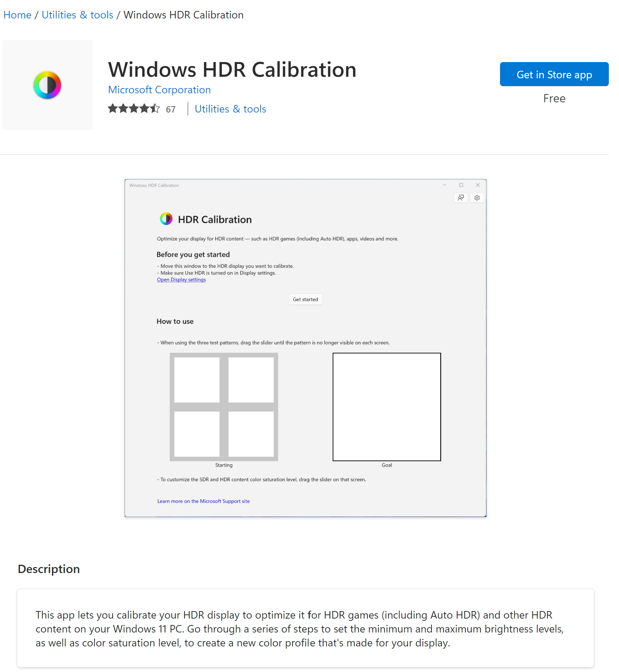Viewport: 619px width, 672px height.
Task: Click the Free price label
Action: click(554, 99)
